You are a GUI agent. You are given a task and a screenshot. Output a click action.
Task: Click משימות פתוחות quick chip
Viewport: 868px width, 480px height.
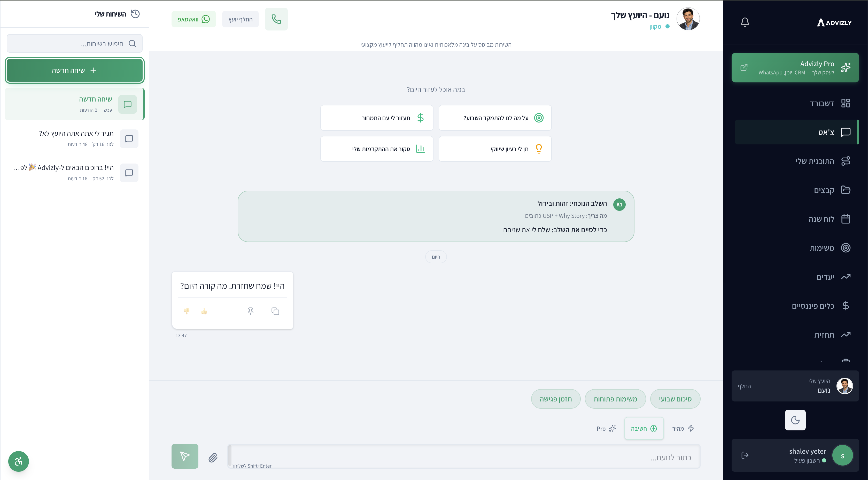click(615, 399)
